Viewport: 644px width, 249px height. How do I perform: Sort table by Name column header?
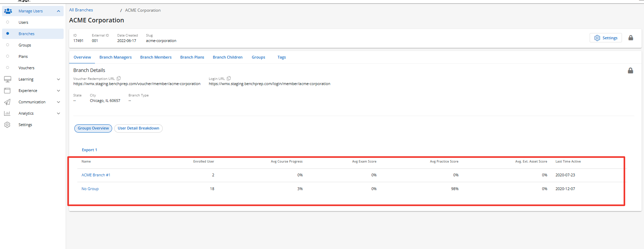[x=86, y=162]
